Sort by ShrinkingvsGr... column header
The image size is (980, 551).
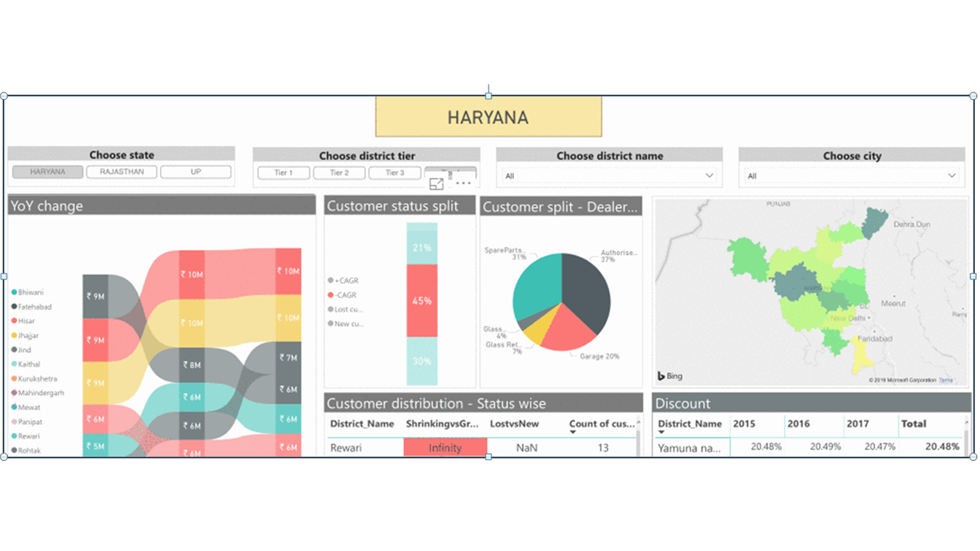coord(442,424)
